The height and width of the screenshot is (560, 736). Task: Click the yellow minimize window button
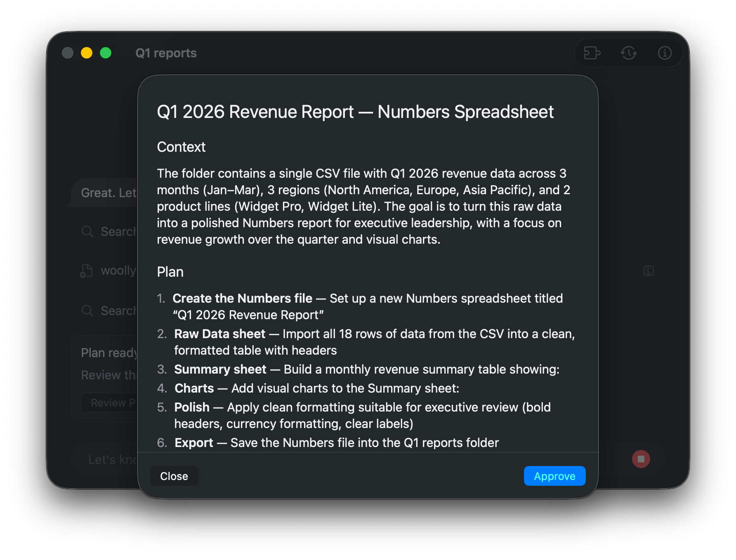[x=87, y=53]
